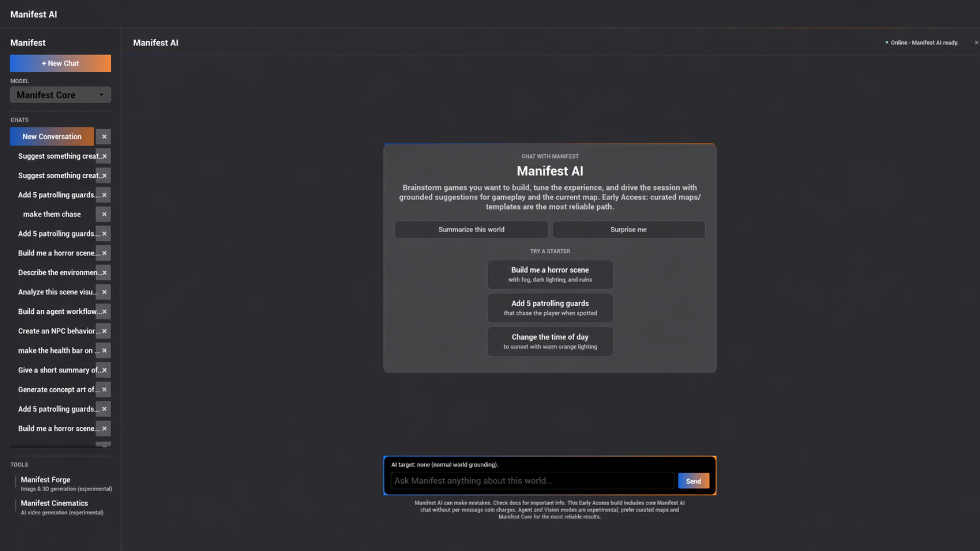Click the 'AI target: none' status line
Screen dimensions: 980x551
coord(445,465)
